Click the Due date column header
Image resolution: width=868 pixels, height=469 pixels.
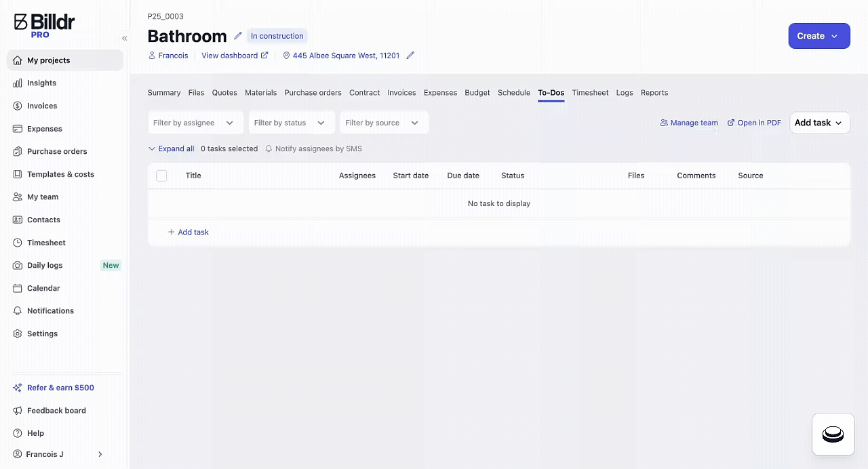coord(463,176)
